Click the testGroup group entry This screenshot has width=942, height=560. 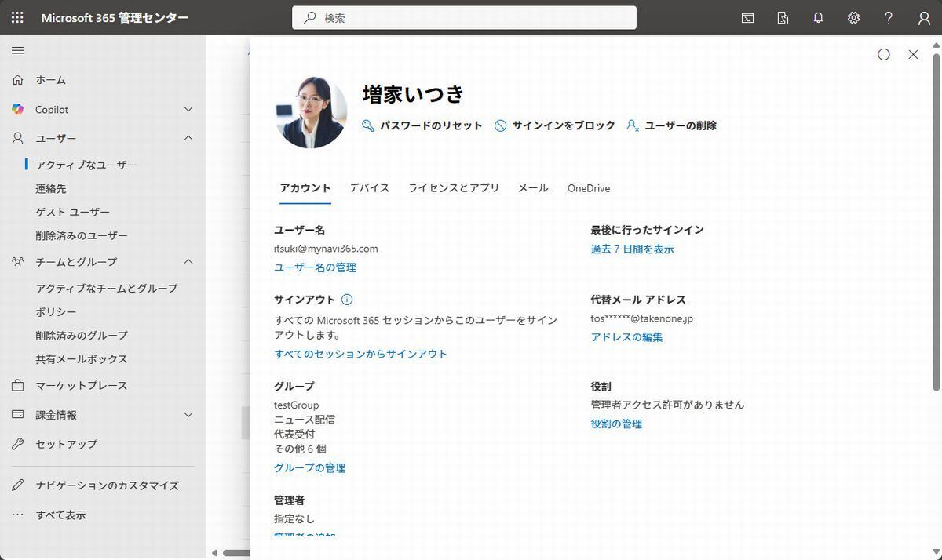(x=296, y=405)
